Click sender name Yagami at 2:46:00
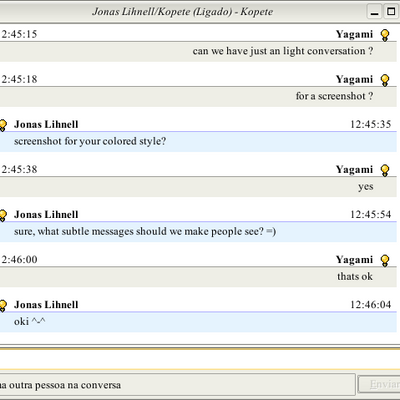The width and height of the screenshot is (400, 400). pos(354,260)
